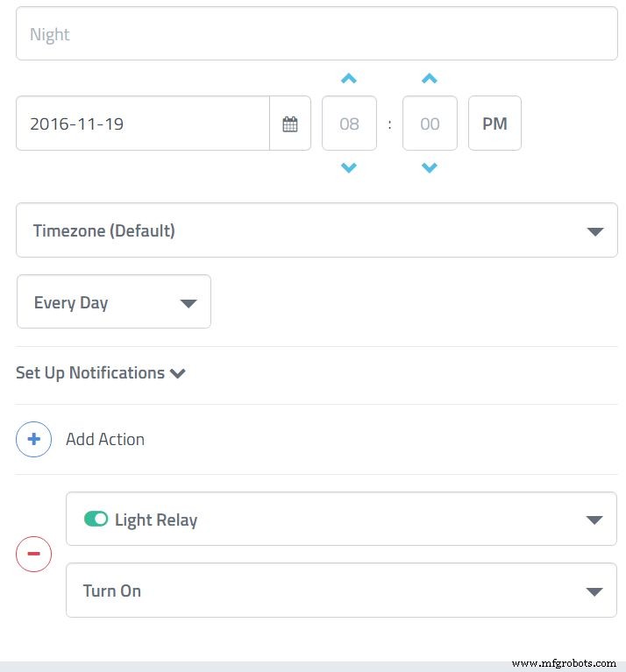Decrease the hour with down arrow
The width and height of the screenshot is (626, 672).
tap(349, 167)
